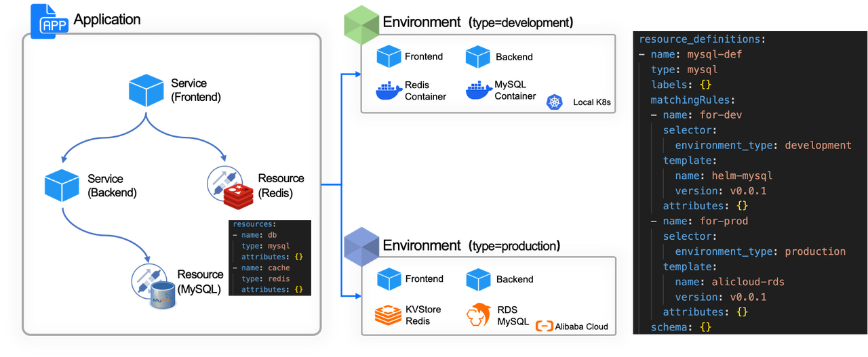868x357 pixels.
Task: Click the Redis Container Docker icon
Action: tap(389, 91)
